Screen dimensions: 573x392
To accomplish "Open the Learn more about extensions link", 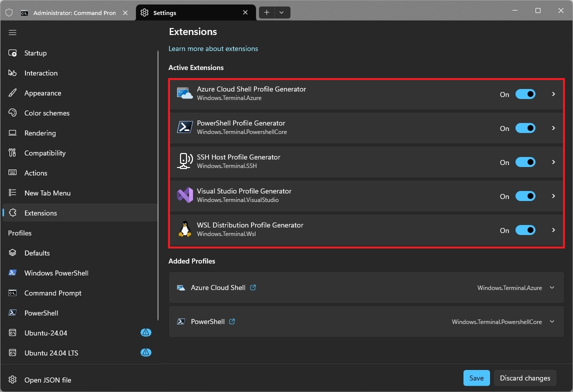I will (x=213, y=48).
